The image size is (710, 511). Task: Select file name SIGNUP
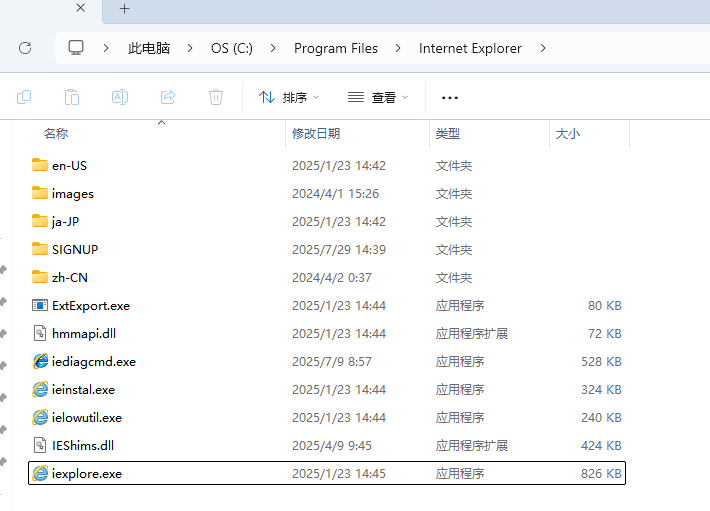[75, 249]
